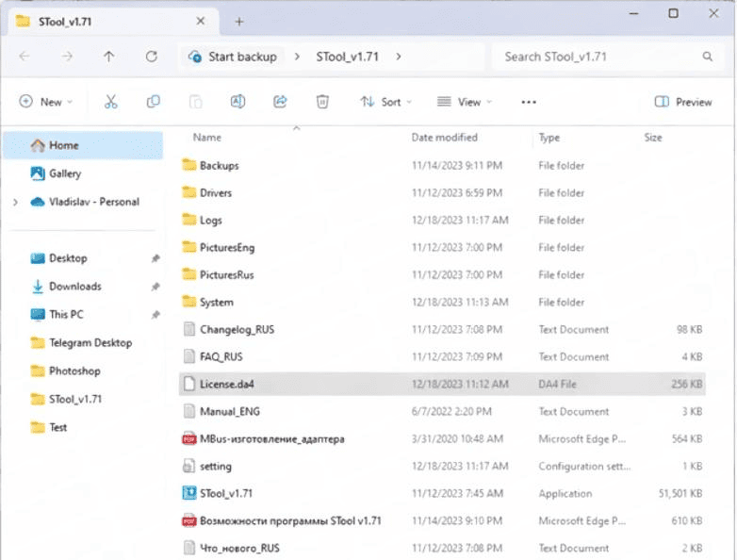Click the Cut scissors icon

coord(111,102)
